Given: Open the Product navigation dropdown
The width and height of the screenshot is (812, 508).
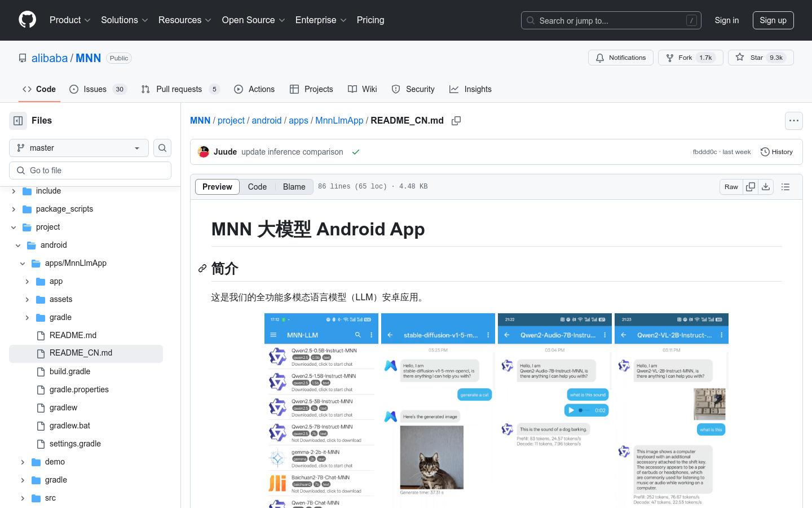Looking at the screenshot, I should pos(69,20).
